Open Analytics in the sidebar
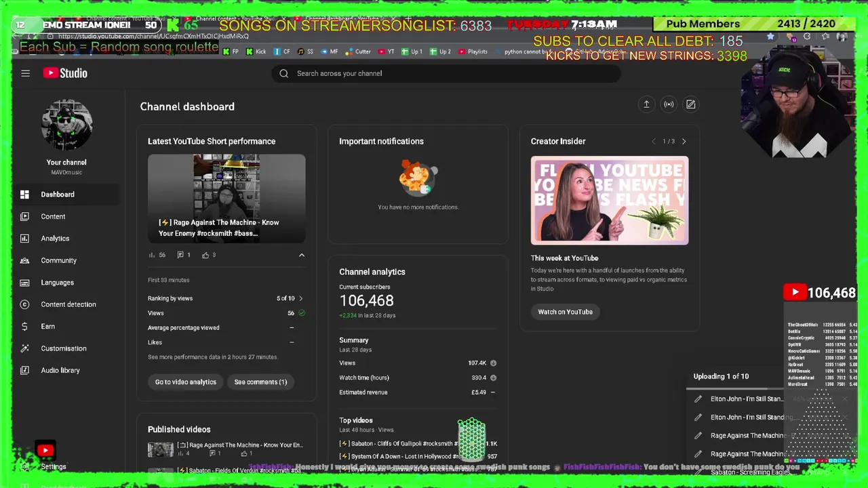Viewport: 868px width, 488px height. pos(66,239)
